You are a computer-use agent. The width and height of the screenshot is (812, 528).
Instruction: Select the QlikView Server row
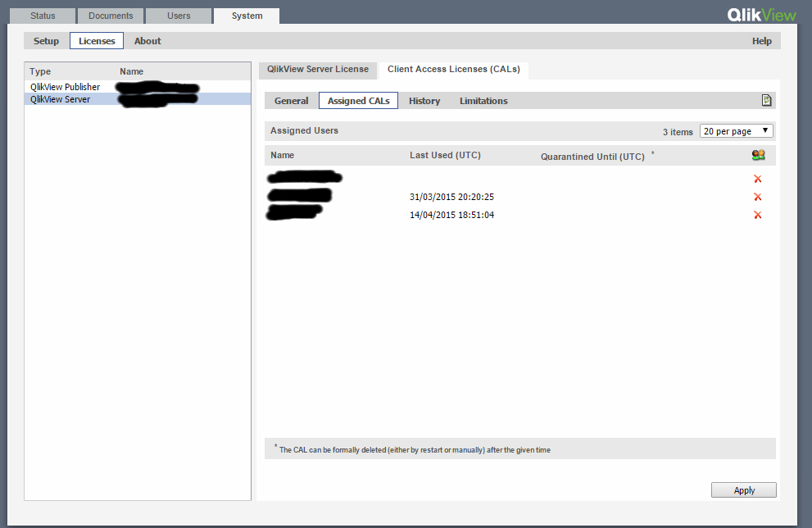[138, 99]
